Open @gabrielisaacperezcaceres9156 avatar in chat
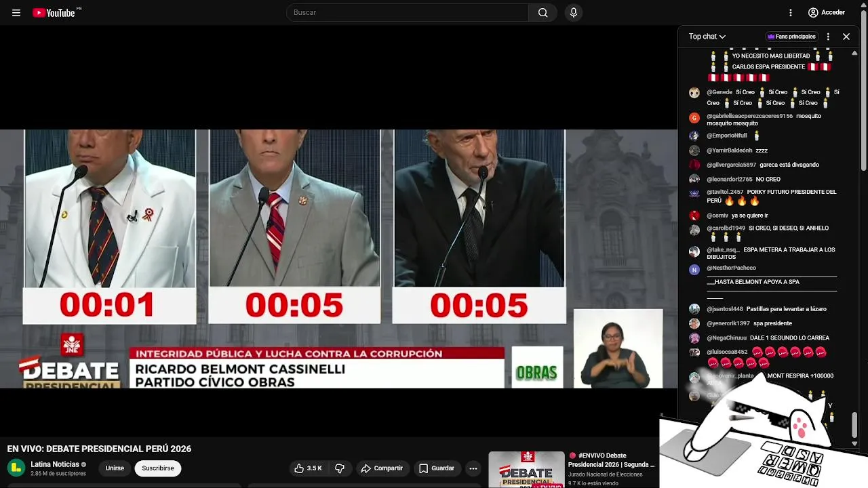 [694, 118]
